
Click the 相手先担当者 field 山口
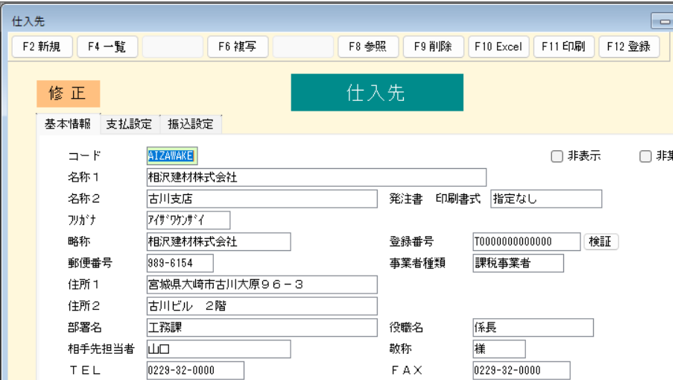point(219,349)
